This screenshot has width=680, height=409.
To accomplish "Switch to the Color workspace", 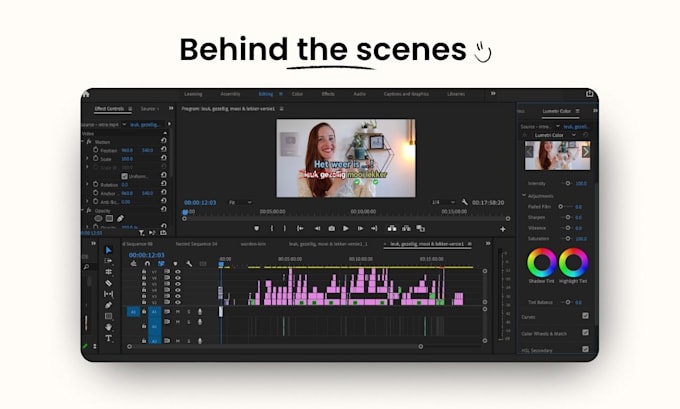I will click(x=297, y=94).
